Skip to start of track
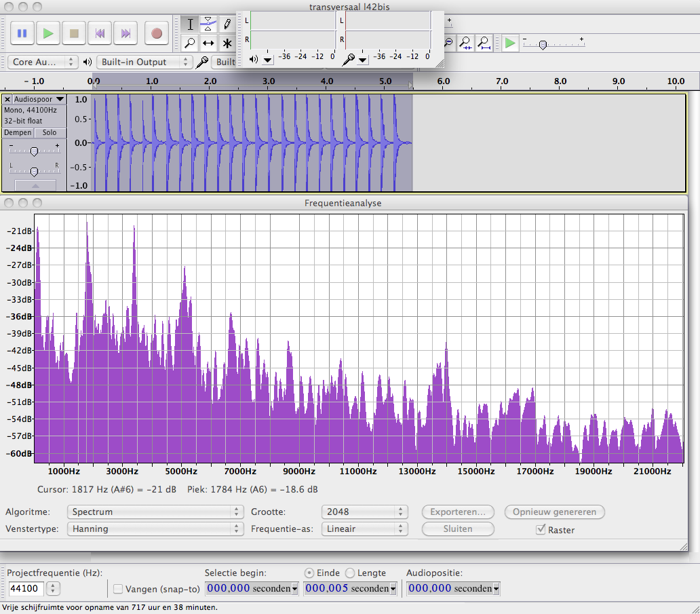The height and width of the screenshot is (614, 700). 100,33
